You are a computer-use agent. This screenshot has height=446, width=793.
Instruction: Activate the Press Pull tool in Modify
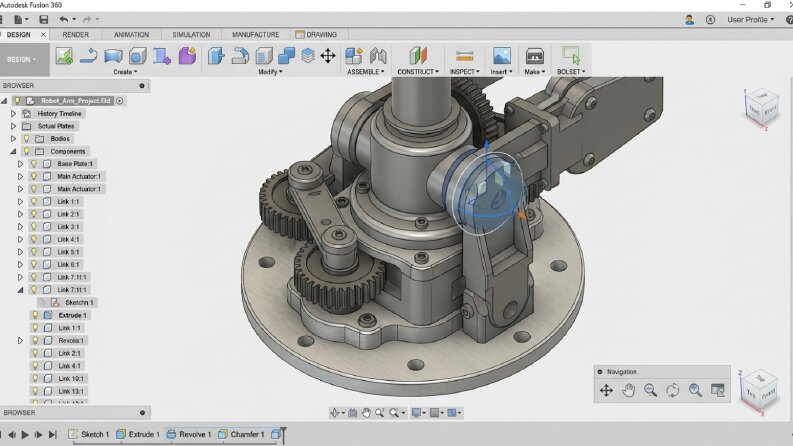[216, 56]
